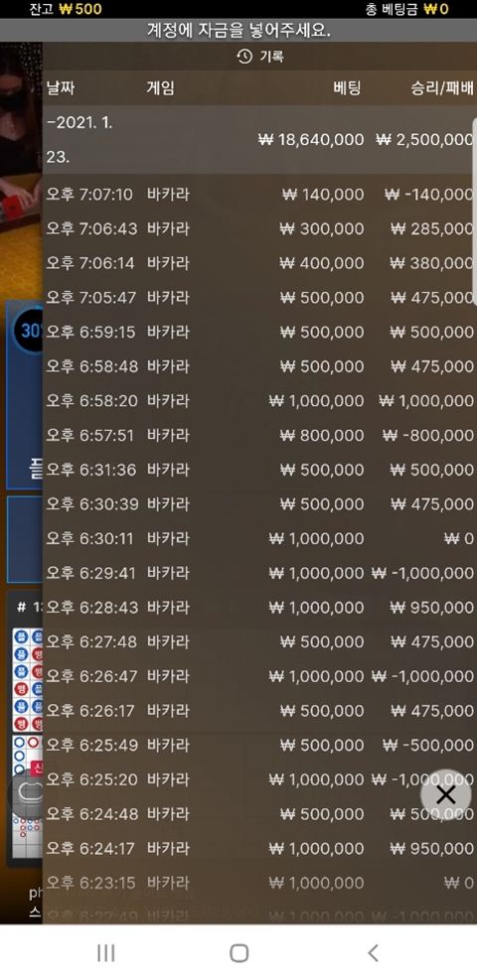Click the balance ₩500 indicator

66,9
